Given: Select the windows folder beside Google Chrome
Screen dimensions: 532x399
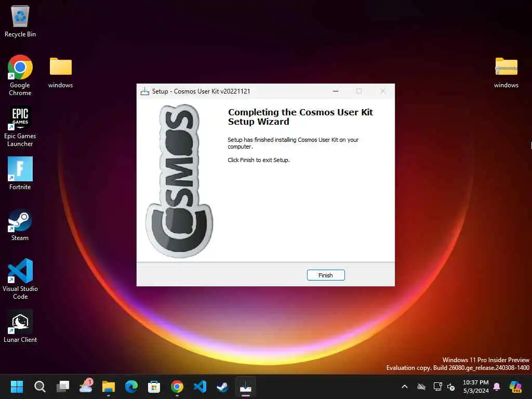Looking at the screenshot, I should coord(60,73).
